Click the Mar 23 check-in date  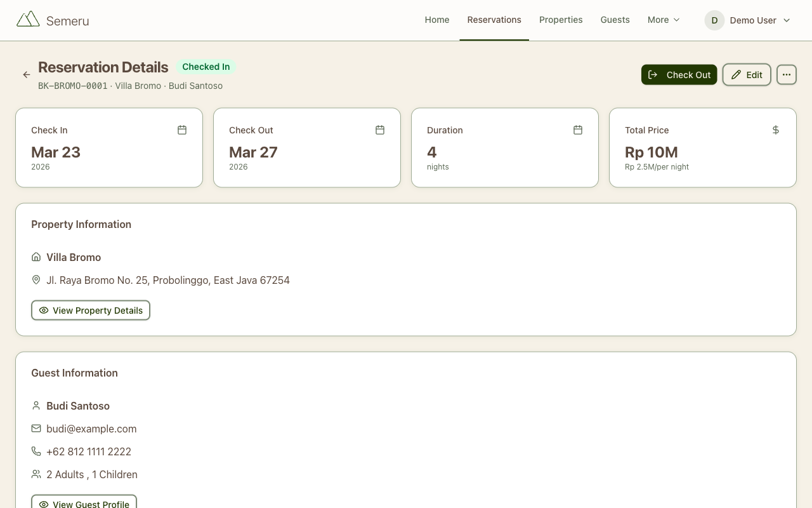(56, 152)
